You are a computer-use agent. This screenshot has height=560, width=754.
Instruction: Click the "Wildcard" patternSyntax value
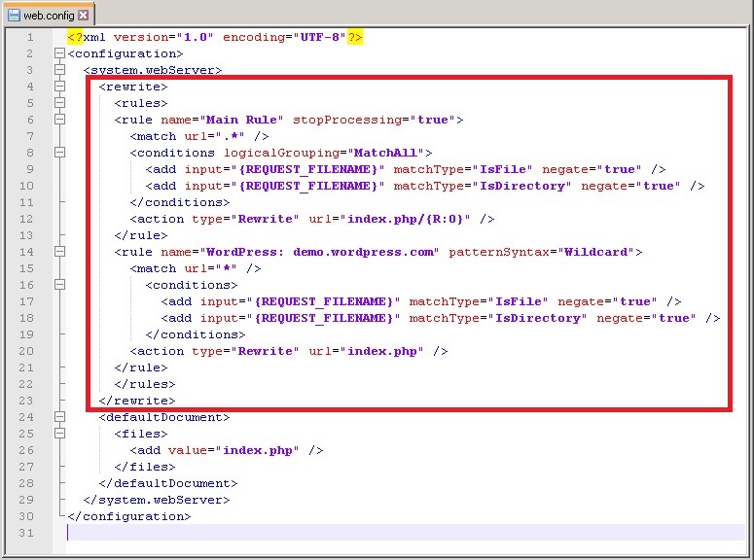coord(595,252)
